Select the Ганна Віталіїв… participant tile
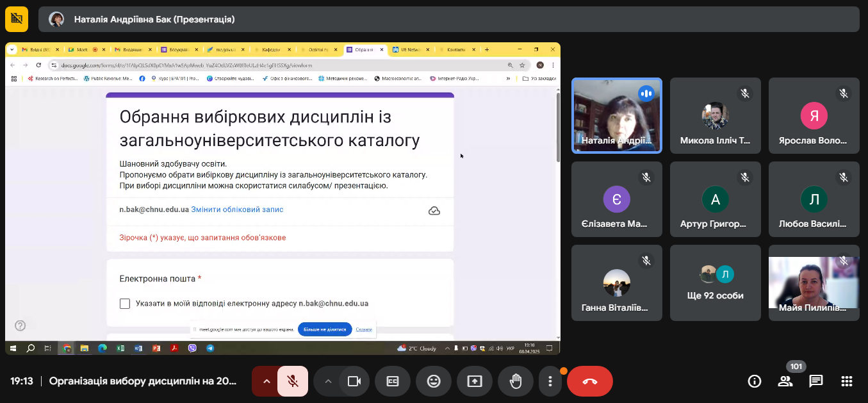 pyautogui.click(x=617, y=283)
